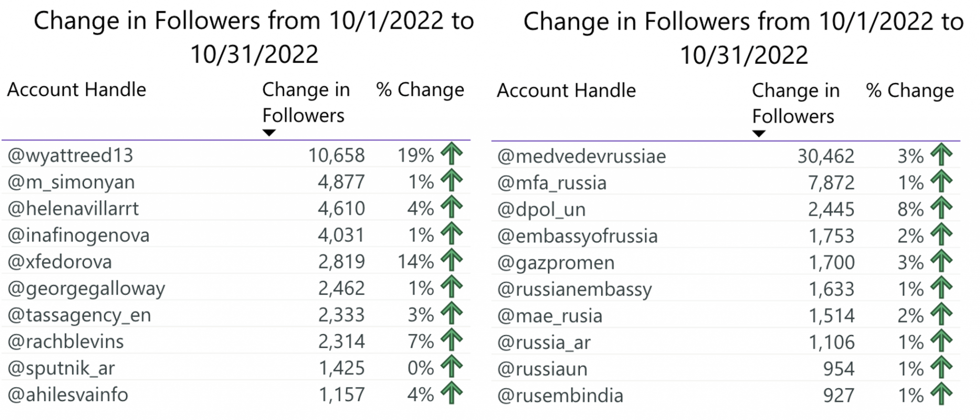This screenshot has width=980, height=420.
Task: Click sort arrow under right Change in Followers
Action: [x=759, y=133]
